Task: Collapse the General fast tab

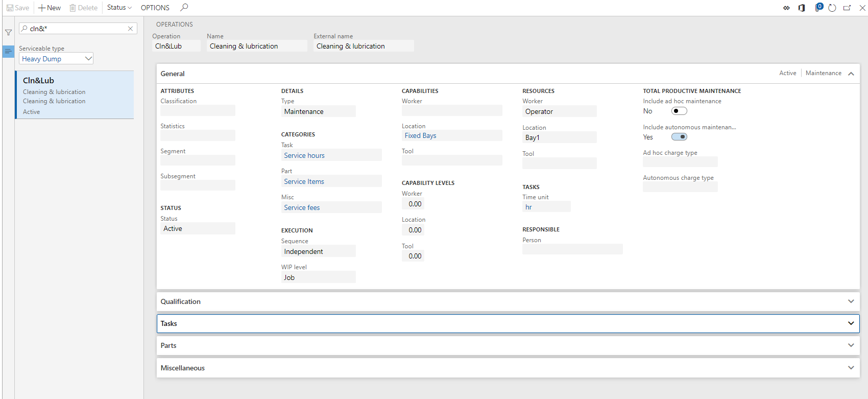Action: pos(851,74)
